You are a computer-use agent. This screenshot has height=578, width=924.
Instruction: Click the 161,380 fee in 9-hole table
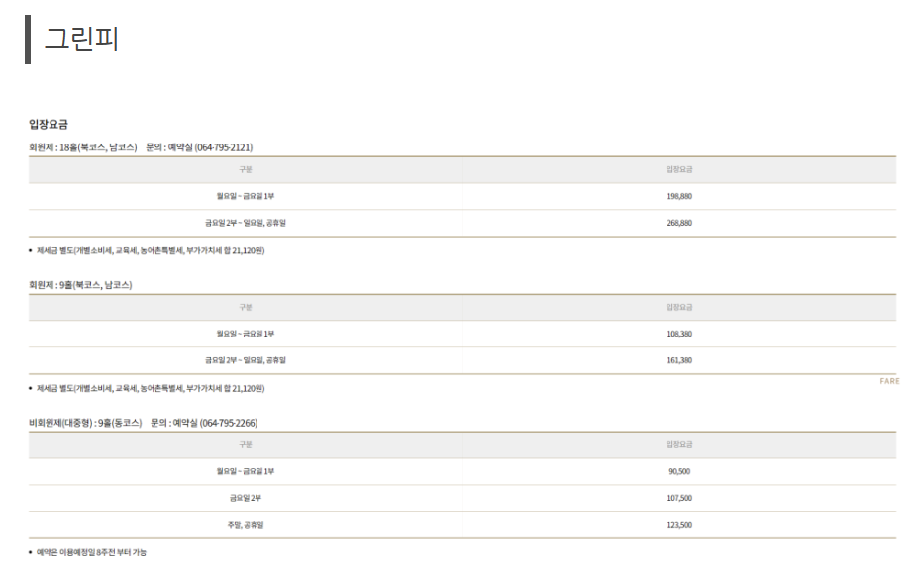679,360
